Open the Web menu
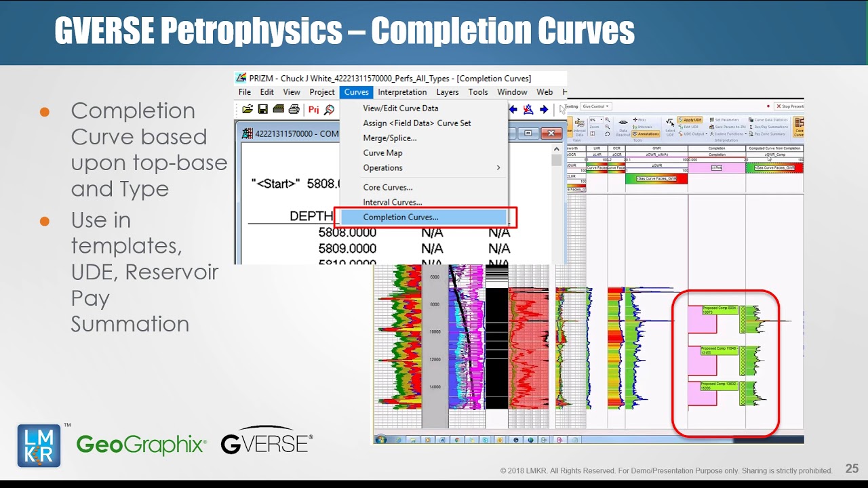Viewport: 868px width, 488px height. coord(545,92)
